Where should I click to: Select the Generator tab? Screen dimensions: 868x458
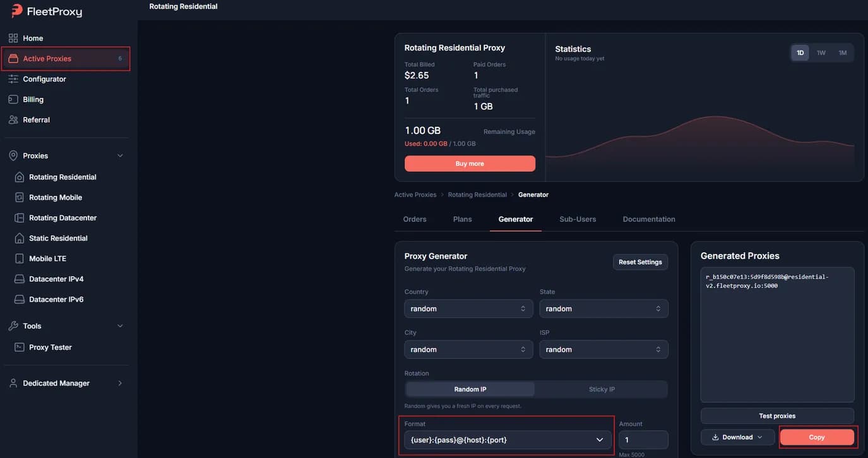click(516, 219)
